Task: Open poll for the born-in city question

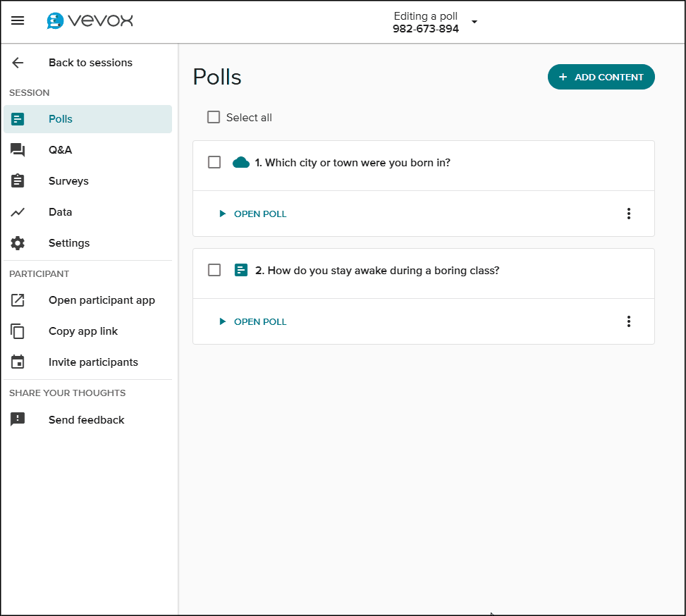Action: [x=253, y=214]
